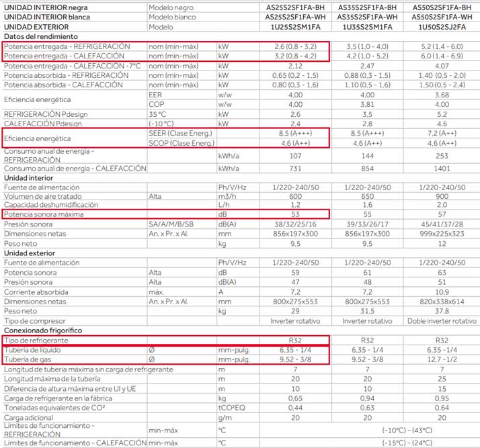
Task: Select the -7°C heating value '4,07'
Action: pyautogui.click(x=442, y=66)
